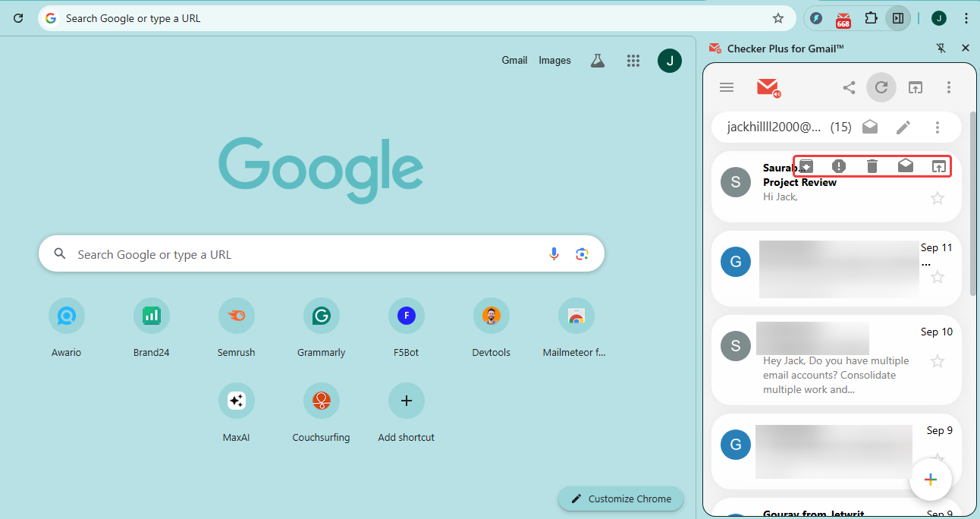The height and width of the screenshot is (519, 980).
Task: Open the Gmail link on Google page
Action: coord(514,61)
